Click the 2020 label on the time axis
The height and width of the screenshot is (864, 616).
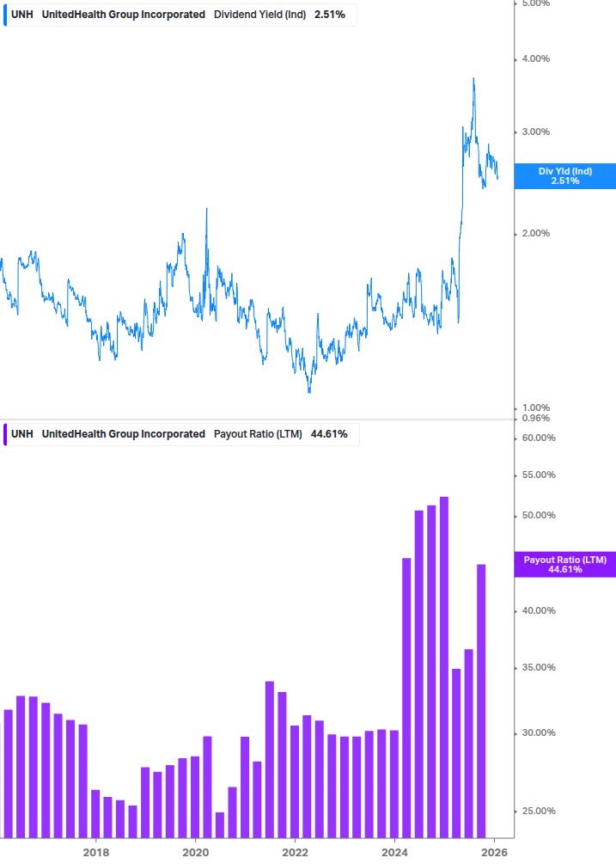[195, 853]
